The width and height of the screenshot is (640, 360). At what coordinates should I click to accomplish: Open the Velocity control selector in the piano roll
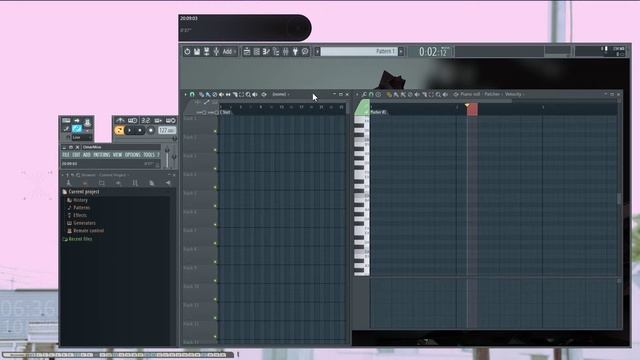point(513,95)
